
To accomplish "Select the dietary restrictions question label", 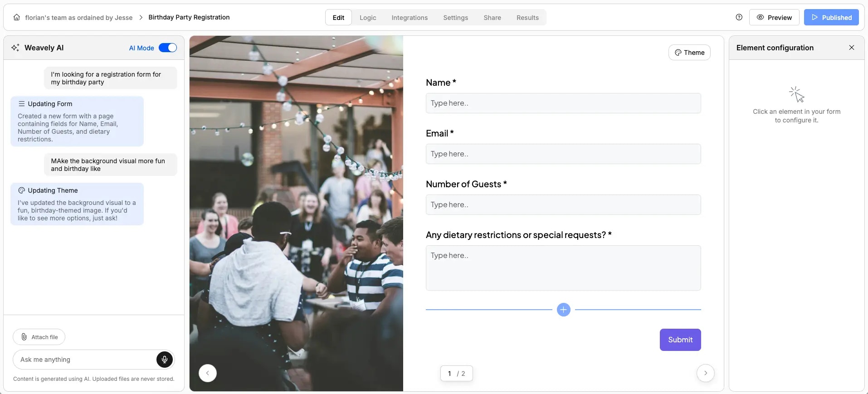I will point(519,235).
